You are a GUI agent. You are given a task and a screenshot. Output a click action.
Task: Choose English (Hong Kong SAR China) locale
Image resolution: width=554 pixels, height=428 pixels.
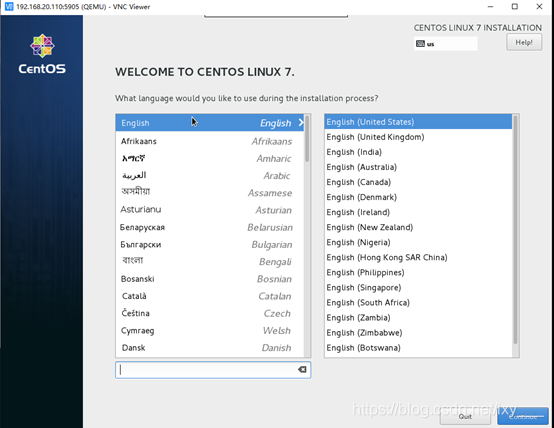coord(418,257)
